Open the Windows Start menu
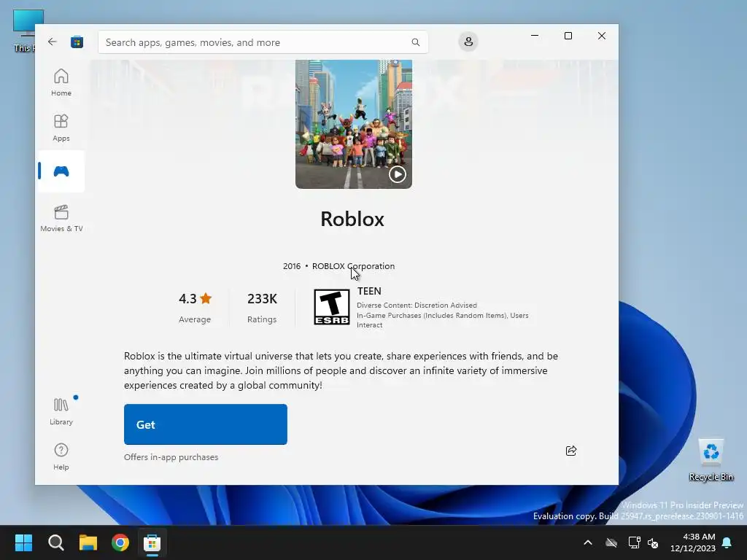 (x=23, y=542)
